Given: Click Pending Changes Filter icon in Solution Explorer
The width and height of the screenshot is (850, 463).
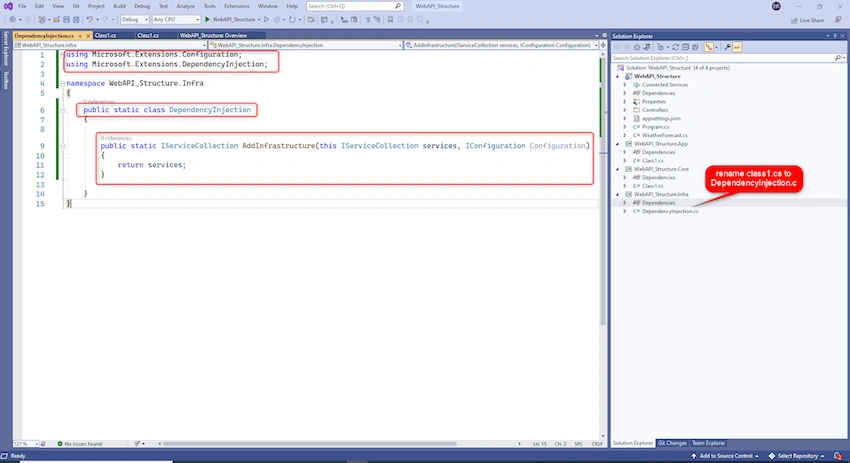Looking at the screenshot, I should [x=660, y=47].
